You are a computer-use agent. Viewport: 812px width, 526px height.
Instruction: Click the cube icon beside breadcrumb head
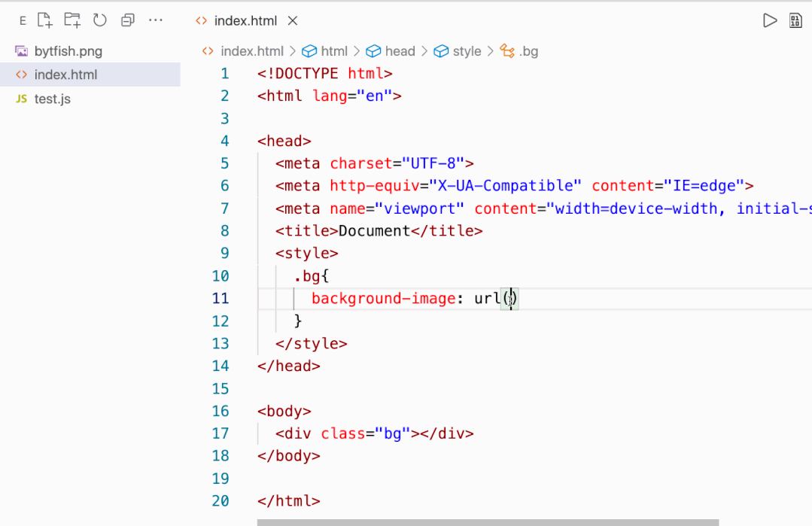[x=373, y=51]
